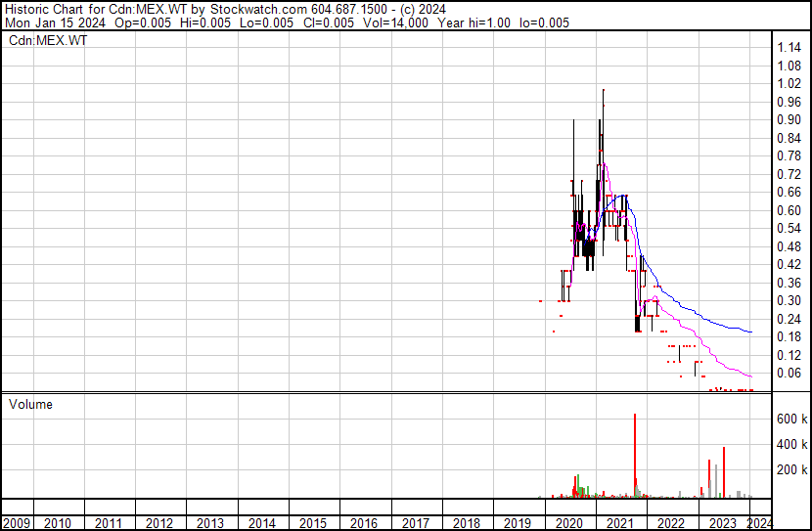812x531 pixels.
Task: Click the Cdn:MEX.WT symbol label in chart
Action: click(x=47, y=41)
